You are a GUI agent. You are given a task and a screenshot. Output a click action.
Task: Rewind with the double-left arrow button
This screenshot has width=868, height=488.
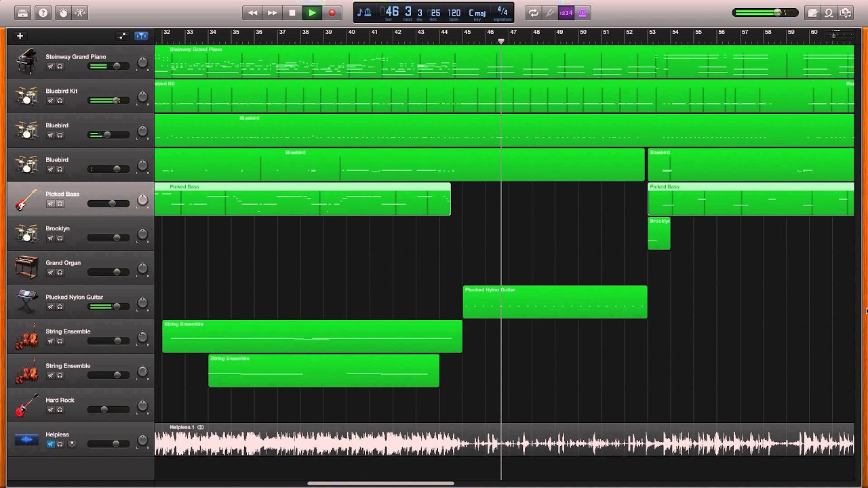[x=252, y=13]
